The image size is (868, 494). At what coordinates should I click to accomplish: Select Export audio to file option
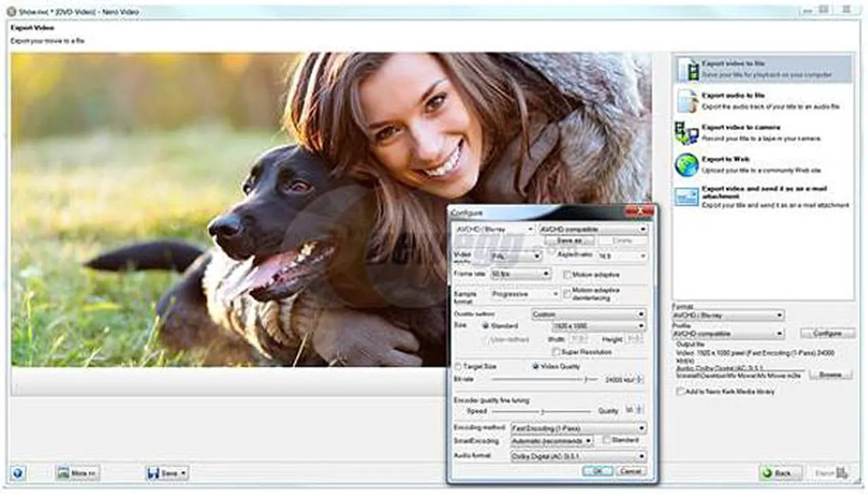tap(764, 100)
